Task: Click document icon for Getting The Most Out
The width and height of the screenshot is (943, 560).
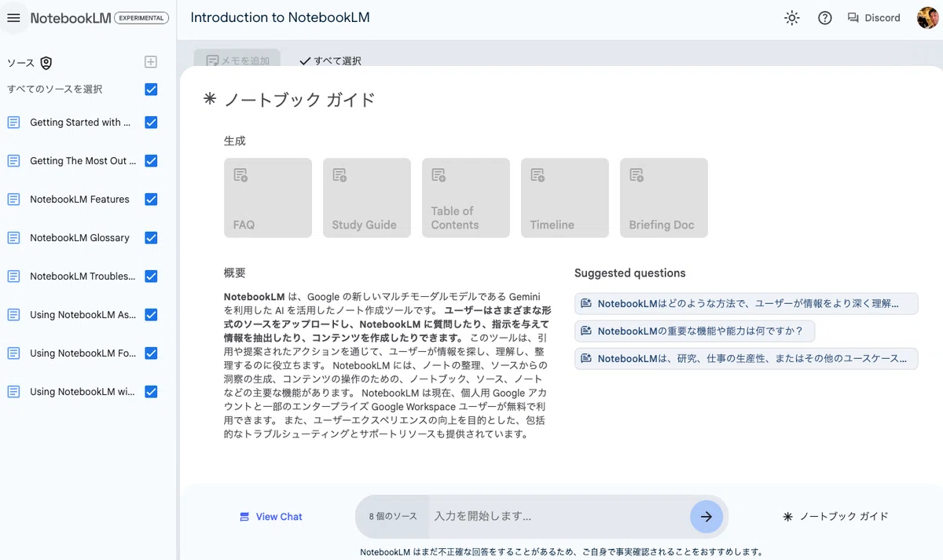Action: (x=13, y=161)
